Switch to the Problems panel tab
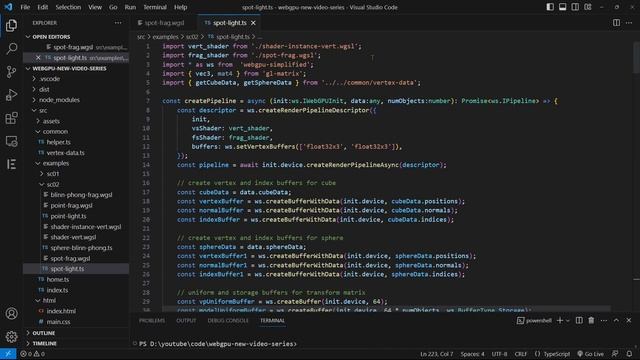Image resolution: width=640 pixels, height=360 pixels. click(152, 320)
